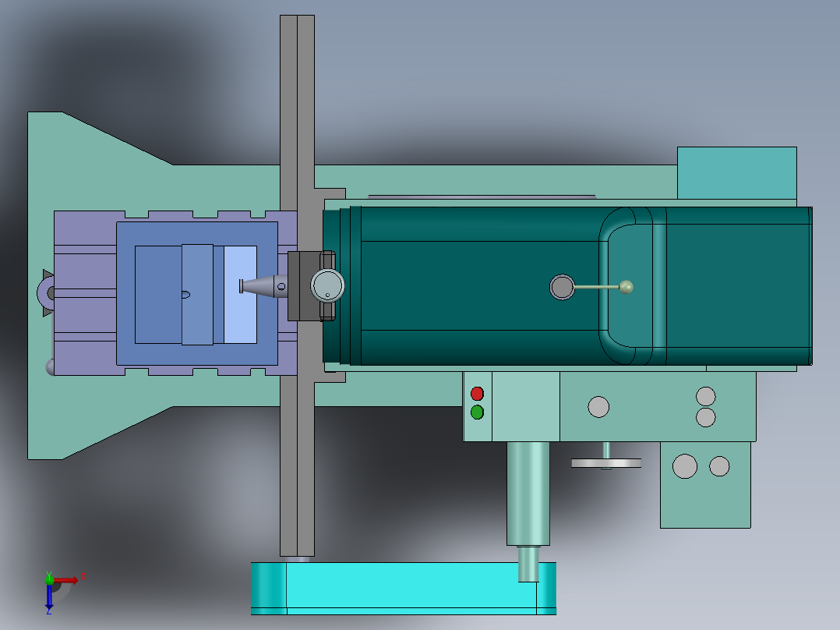Toggle the lower gray button in the button pair
The image size is (840, 630).
coord(706,418)
